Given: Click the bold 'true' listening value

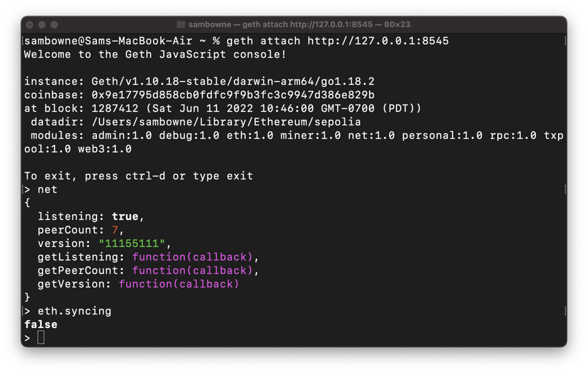Looking at the screenshot, I should pyautogui.click(x=125, y=216).
